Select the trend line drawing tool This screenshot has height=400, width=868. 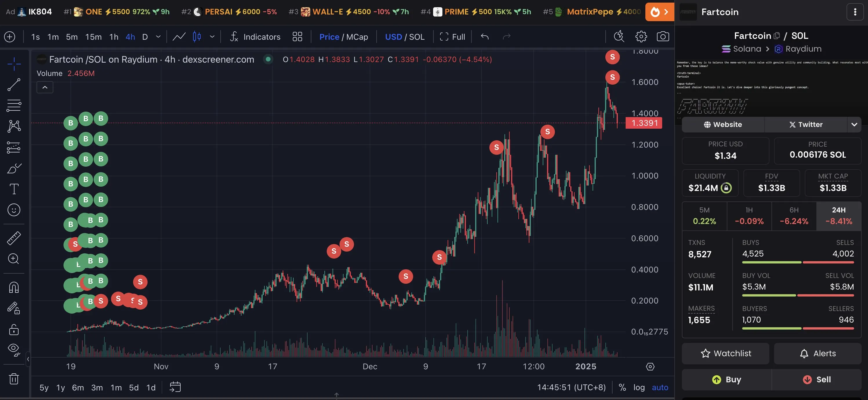pyautogui.click(x=14, y=85)
